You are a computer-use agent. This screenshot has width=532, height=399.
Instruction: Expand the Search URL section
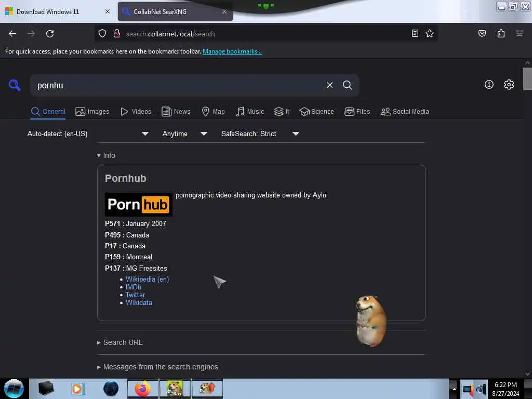[x=120, y=342]
